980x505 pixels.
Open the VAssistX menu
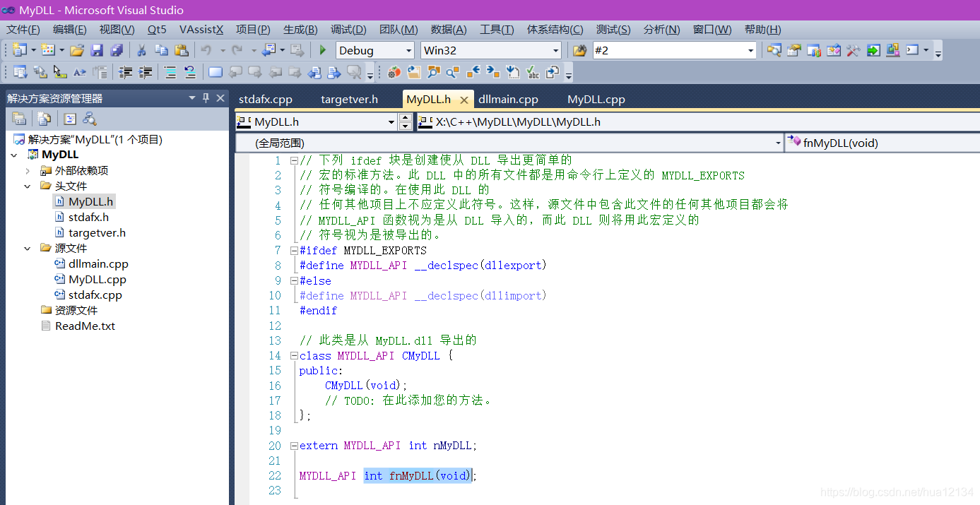click(201, 30)
